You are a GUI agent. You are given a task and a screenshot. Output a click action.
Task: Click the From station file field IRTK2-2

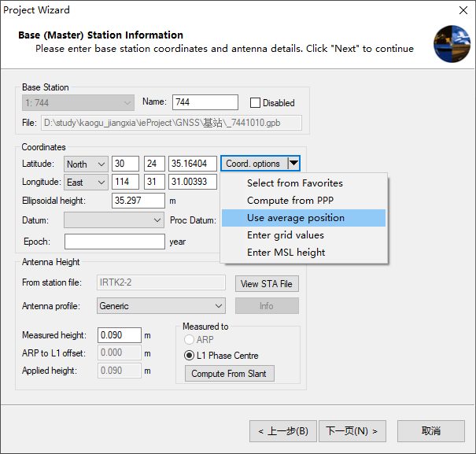click(x=161, y=282)
